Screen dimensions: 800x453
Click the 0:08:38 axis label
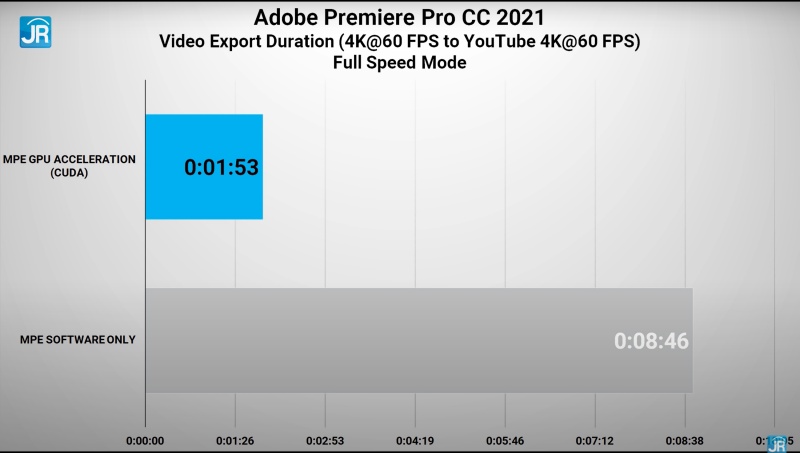click(x=685, y=440)
